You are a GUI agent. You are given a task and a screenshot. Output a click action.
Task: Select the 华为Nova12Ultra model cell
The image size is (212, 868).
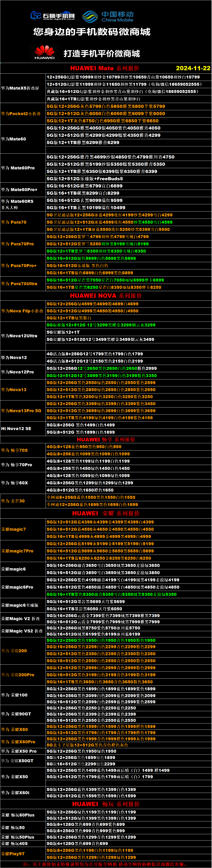click(23, 336)
